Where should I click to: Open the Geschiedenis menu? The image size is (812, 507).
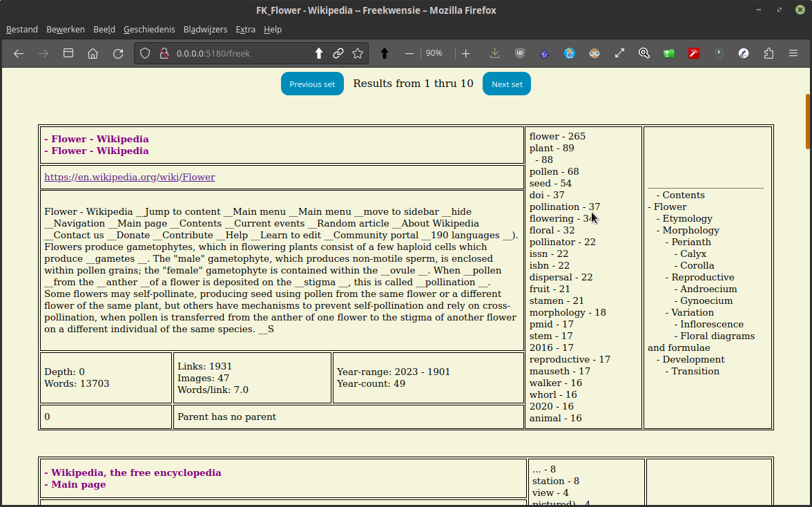149,30
